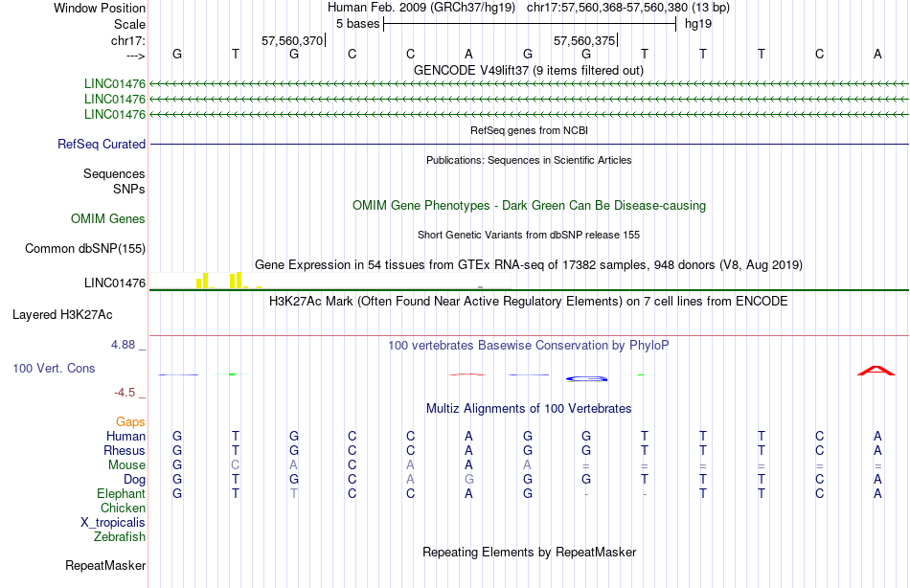Screen dimensions: 910x588
Task: Click the SNPs track label
Action: (x=129, y=190)
